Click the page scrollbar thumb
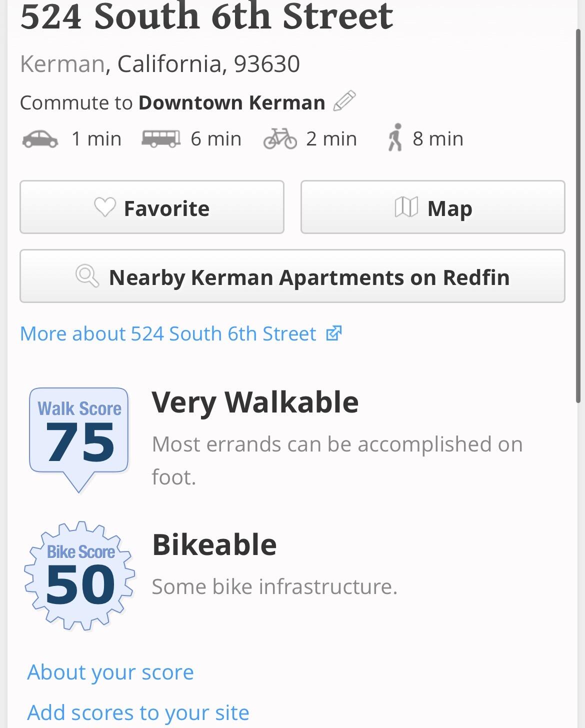585x728 pixels. pyautogui.click(x=578, y=215)
